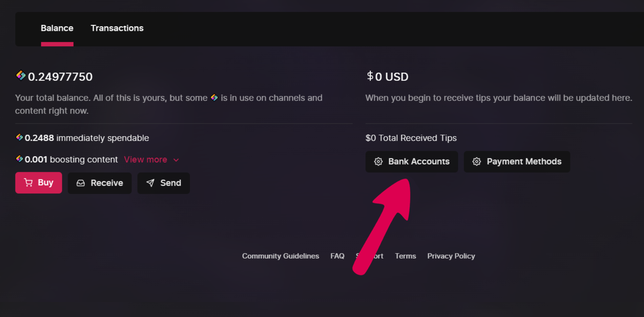This screenshot has height=317, width=644.
Task: Expand the View more chevron arrow
Action: tap(176, 160)
